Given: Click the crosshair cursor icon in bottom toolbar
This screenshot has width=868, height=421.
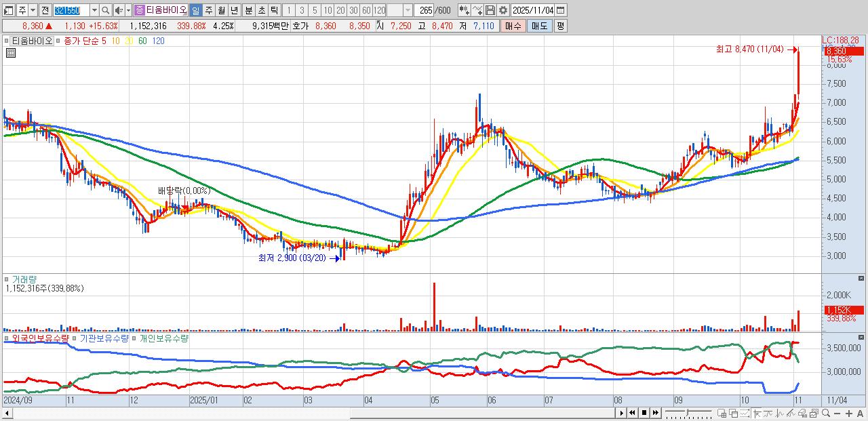Looking at the screenshot, I should pos(757,413).
